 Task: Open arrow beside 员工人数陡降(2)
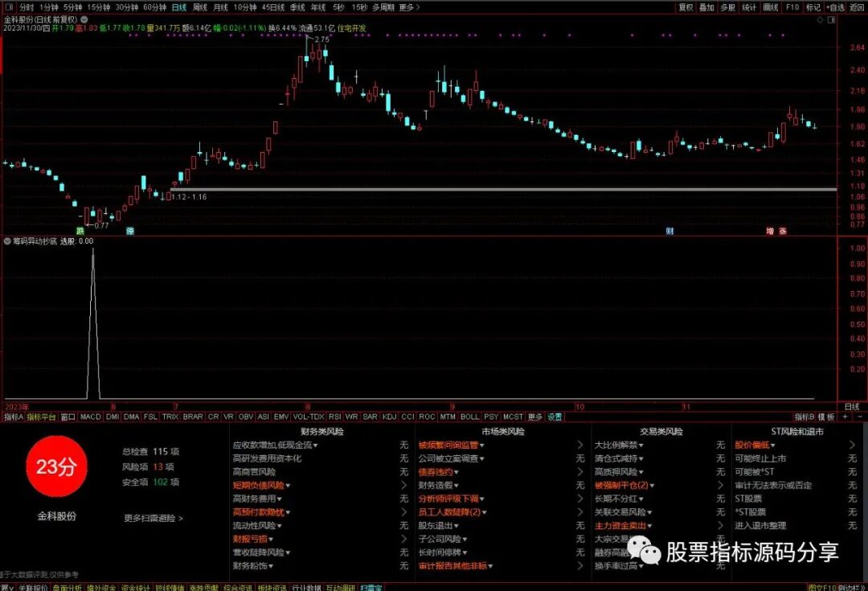coord(579,511)
